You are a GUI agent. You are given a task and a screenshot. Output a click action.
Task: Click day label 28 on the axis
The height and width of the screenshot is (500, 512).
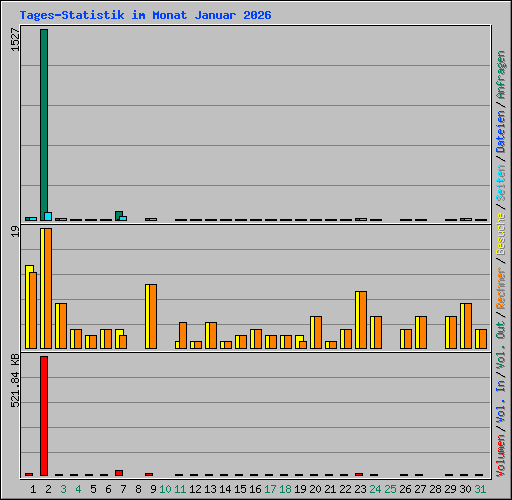[435, 489]
